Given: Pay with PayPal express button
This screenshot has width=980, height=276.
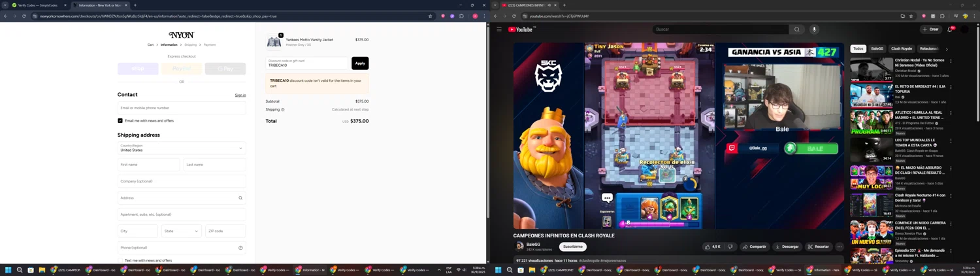Looking at the screenshot, I should 182,69.
